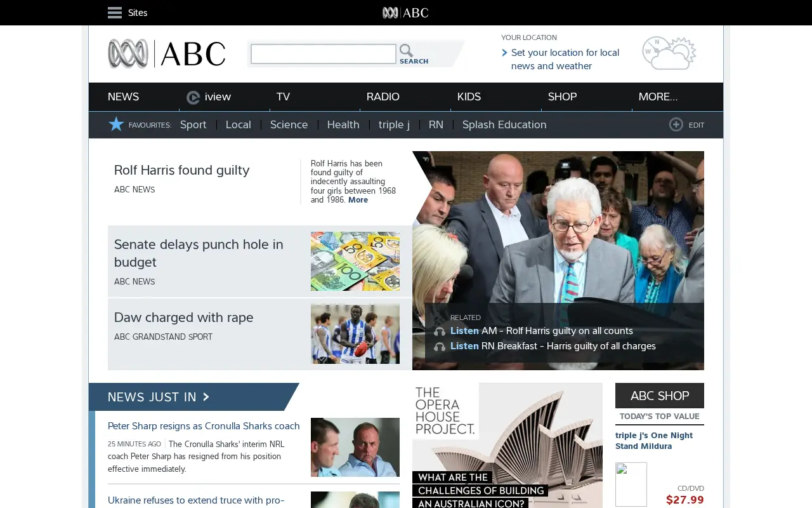Click the plus icon beside Edit

pyautogui.click(x=676, y=125)
